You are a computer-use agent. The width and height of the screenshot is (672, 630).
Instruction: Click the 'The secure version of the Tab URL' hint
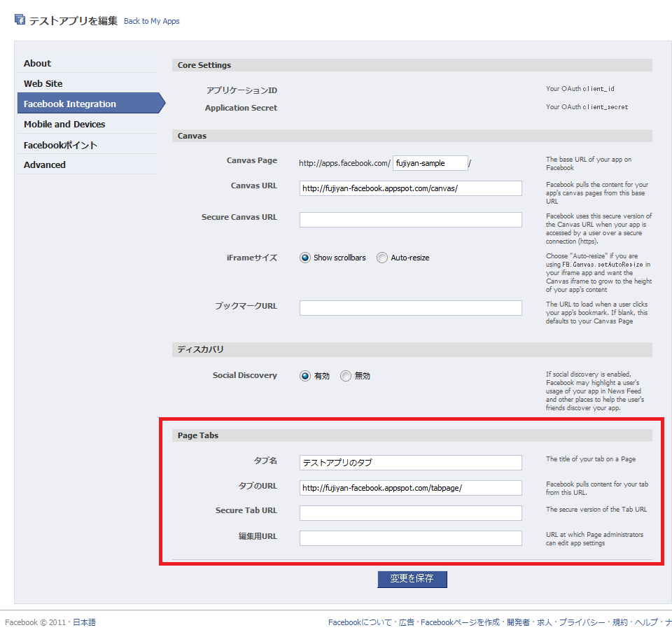click(x=596, y=509)
